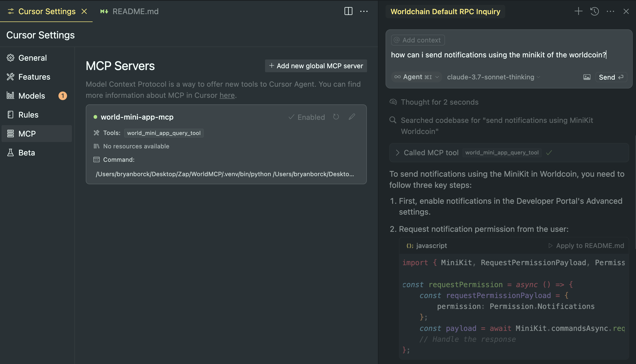The height and width of the screenshot is (364, 636).
Task: Refresh the world-mini-app-mcp server
Action: (336, 117)
